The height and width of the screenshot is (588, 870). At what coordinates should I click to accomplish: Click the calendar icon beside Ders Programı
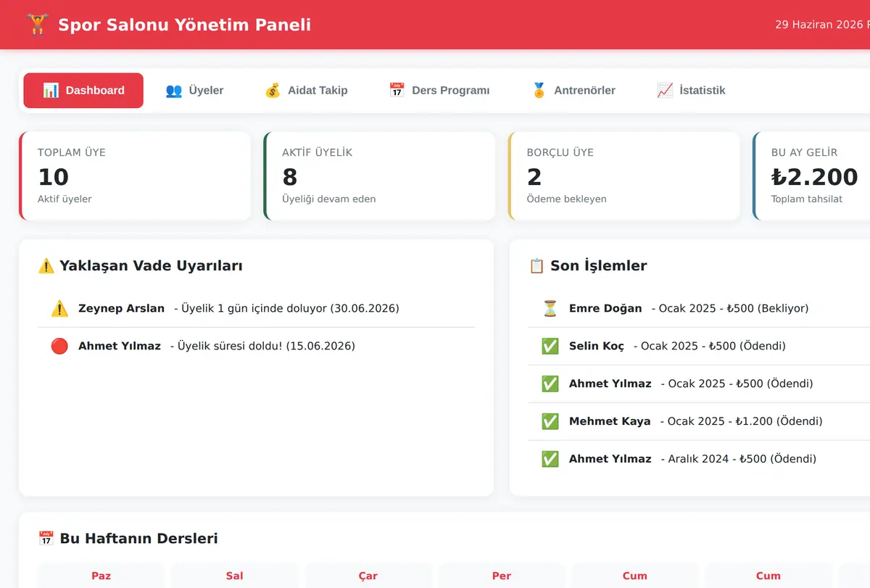397,91
